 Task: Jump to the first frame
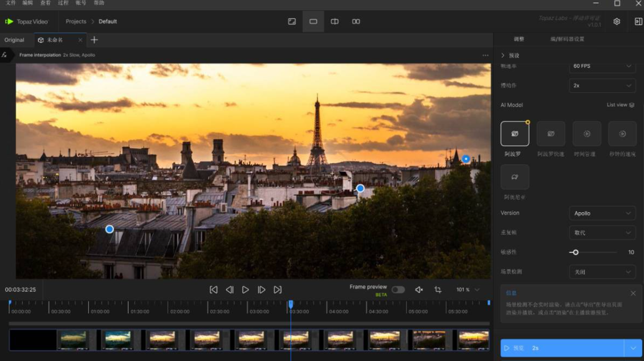pos(214,290)
